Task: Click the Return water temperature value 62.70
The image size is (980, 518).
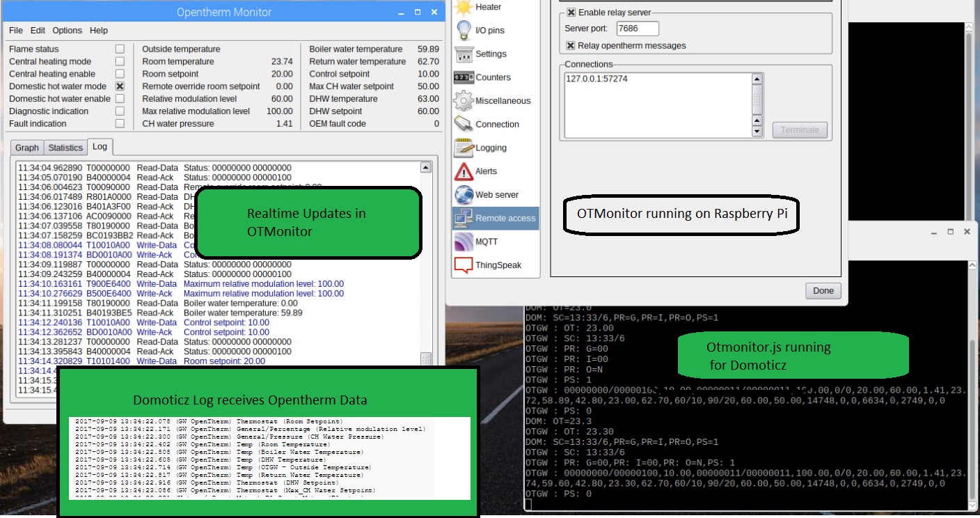Action: click(x=428, y=62)
